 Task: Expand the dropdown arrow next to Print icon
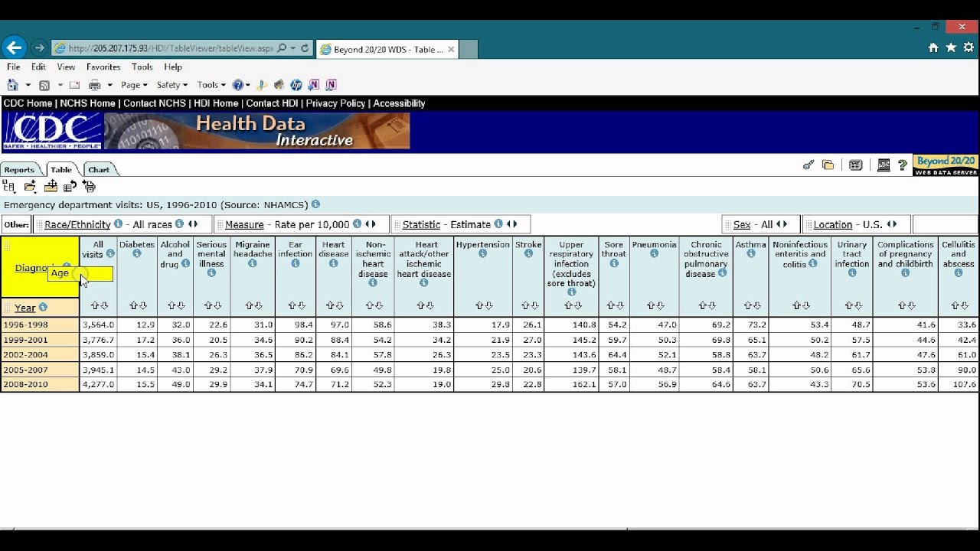coord(109,85)
